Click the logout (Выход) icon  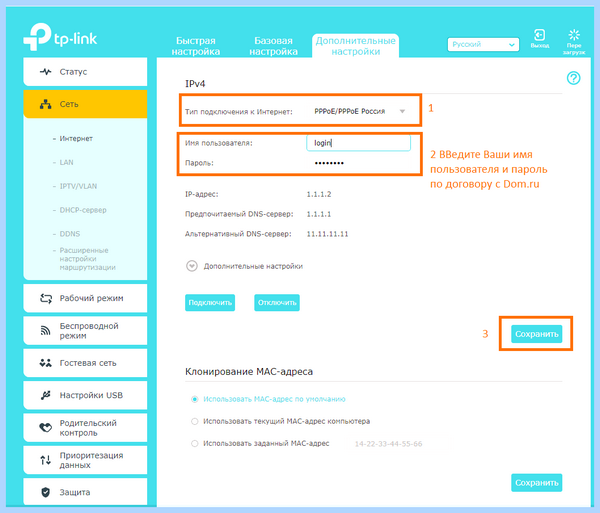click(540, 35)
